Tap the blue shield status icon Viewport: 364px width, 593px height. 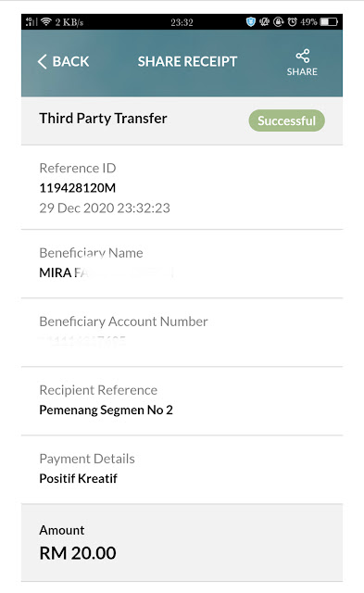coord(251,22)
